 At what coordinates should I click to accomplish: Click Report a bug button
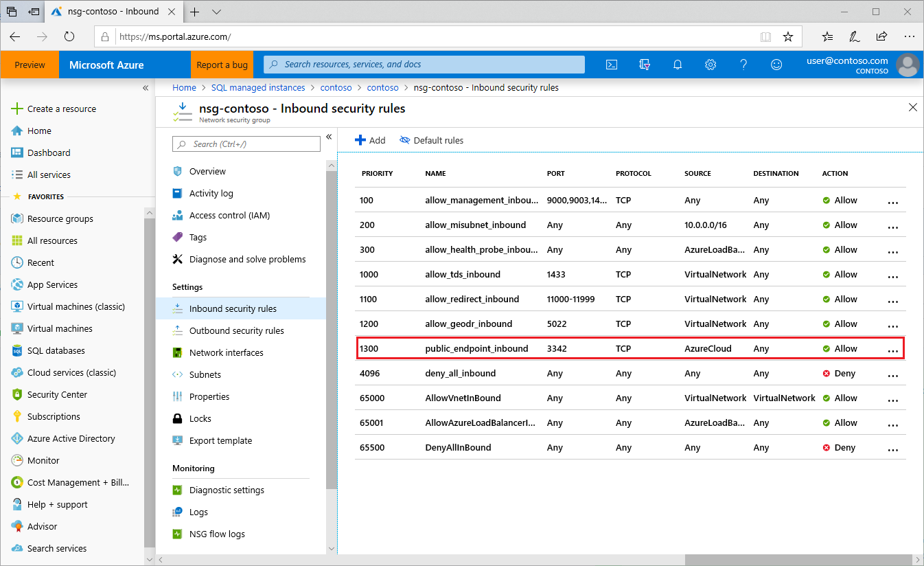tap(222, 65)
